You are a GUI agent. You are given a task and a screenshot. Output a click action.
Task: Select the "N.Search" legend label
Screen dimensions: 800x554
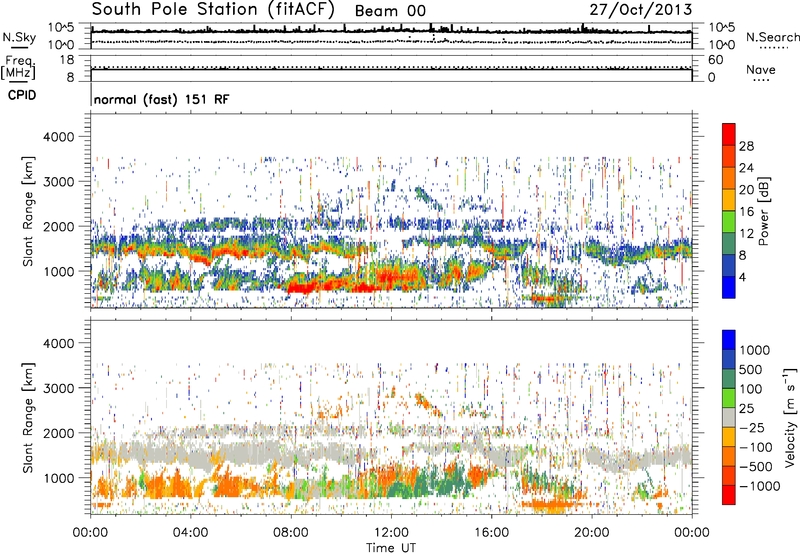tap(772, 37)
